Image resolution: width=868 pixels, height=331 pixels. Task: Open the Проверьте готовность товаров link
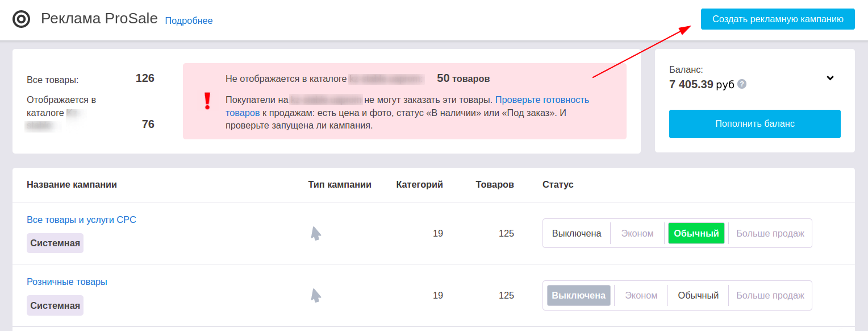coord(407,106)
